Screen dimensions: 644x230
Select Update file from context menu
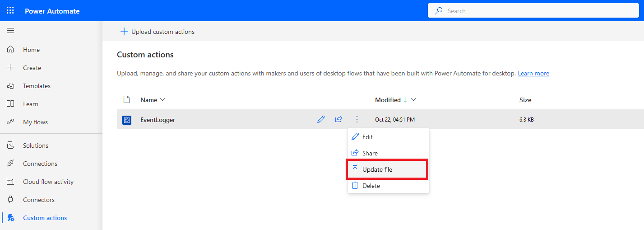point(377,169)
